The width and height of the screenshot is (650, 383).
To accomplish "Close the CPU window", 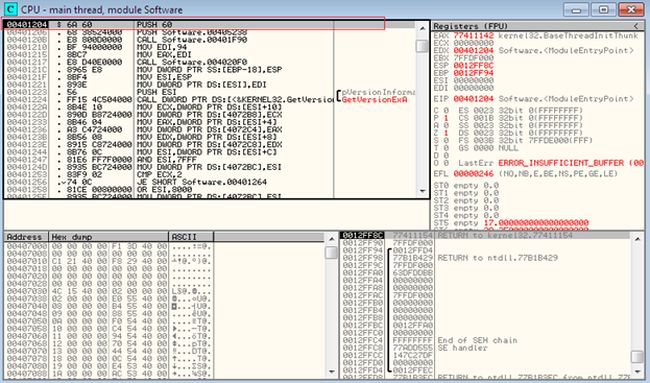I will coord(631,9).
